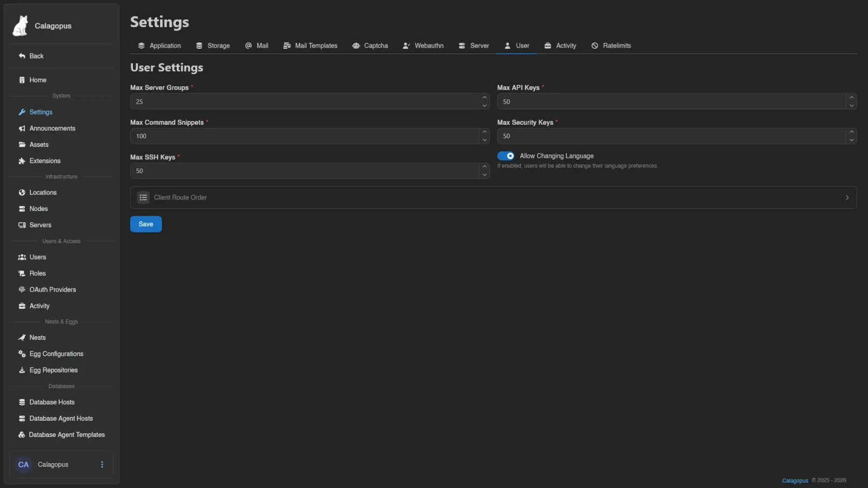Screen dimensions: 868x488
Task: Open the user menu three-dots icon
Action: point(102,465)
